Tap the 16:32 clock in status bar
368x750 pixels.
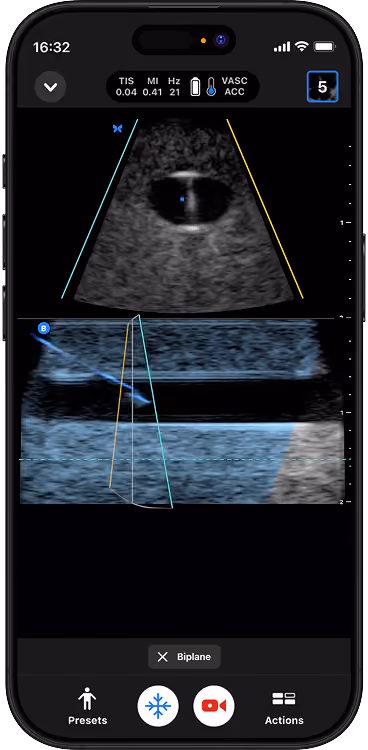tap(51, 47)
